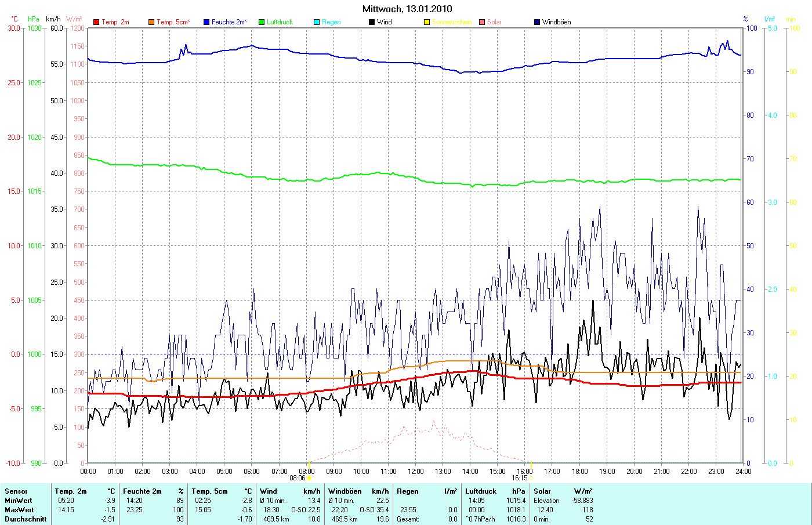
Task: Click the orange Temp. 5cm legend swatch
Action: [x=151, y=22]
